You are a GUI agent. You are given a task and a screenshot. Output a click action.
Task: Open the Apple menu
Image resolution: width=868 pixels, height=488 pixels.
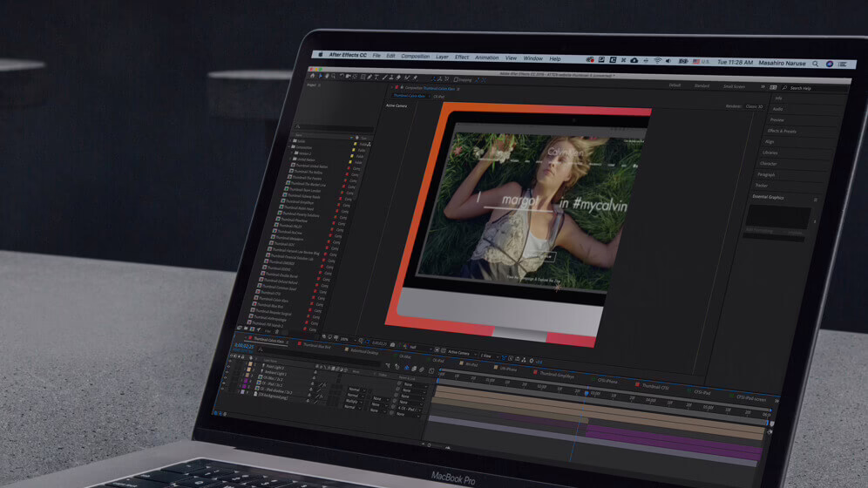(x=321, y=54)
